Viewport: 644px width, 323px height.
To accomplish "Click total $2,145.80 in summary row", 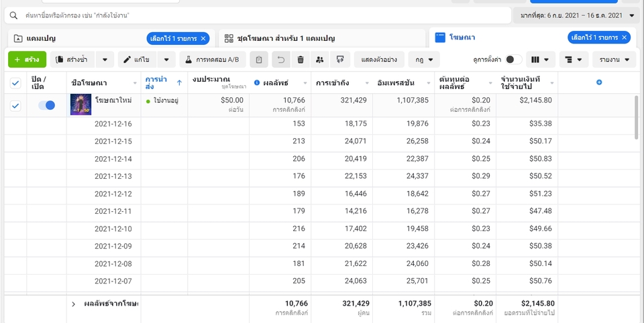I will click(538, 304).
